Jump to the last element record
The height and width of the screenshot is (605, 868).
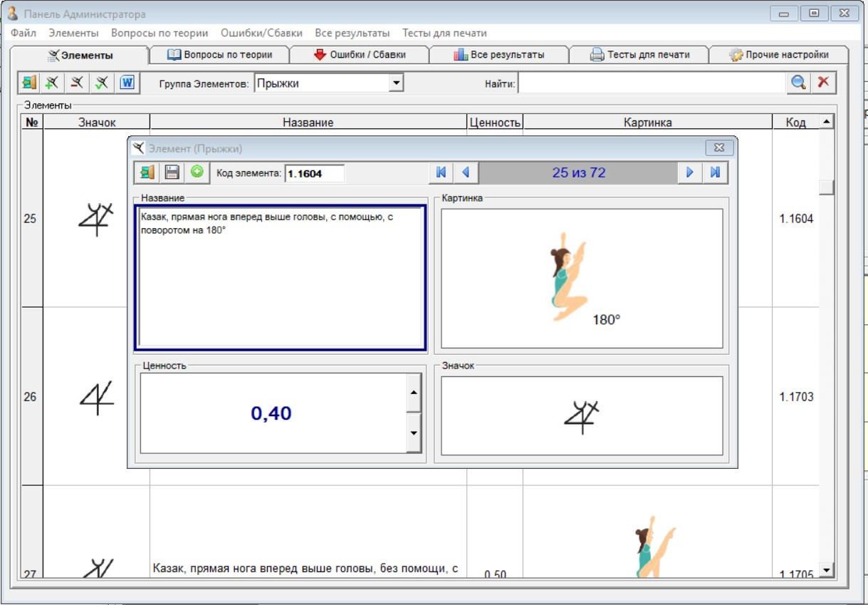tap(715, 172)
